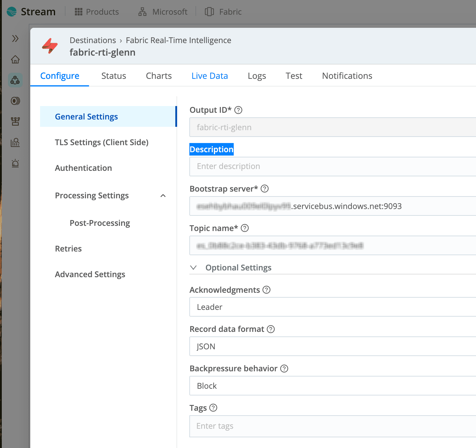This screenshot has width=476, height=448.
Task: Click the help icon beside Output ID
Action: click(x=238, y=110)
